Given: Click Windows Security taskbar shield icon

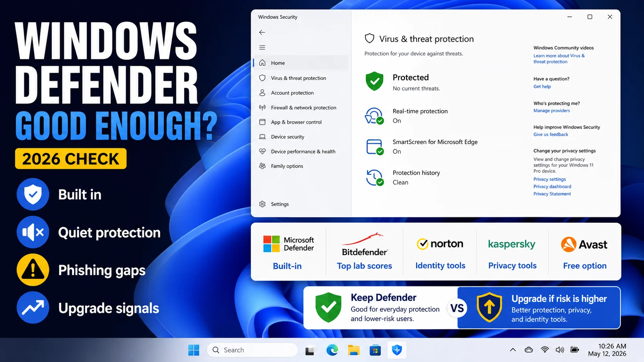Looking at the screenshot, I should pyautogui.click(x=397, y=350).
